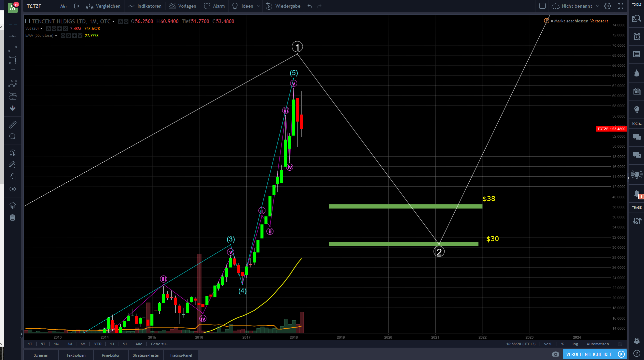Open the idea stream broadcast panel
The image size is (644, 360).
(x=637, y=174)
